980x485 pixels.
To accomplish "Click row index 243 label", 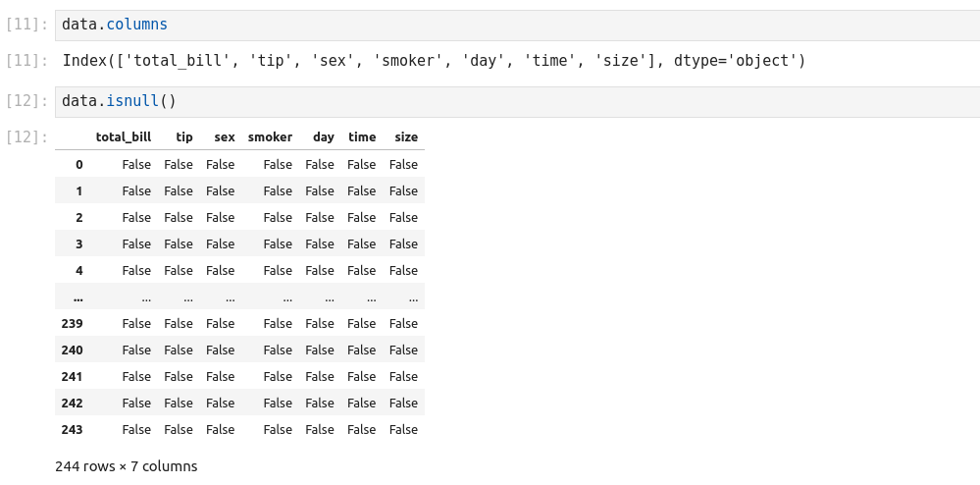I will tap(73, 430).
